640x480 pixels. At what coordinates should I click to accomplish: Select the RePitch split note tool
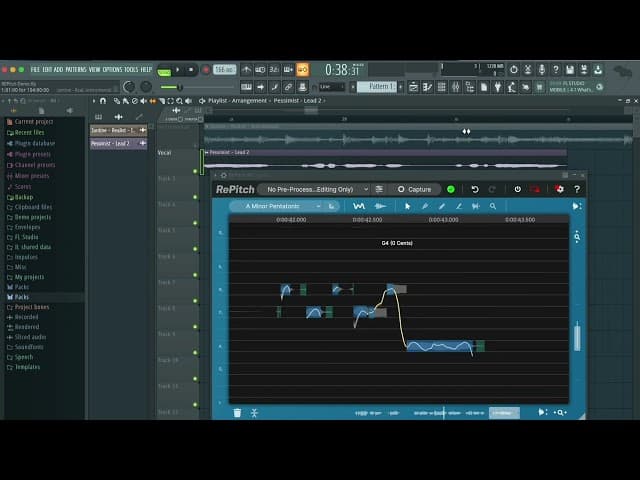coord(476,207)
